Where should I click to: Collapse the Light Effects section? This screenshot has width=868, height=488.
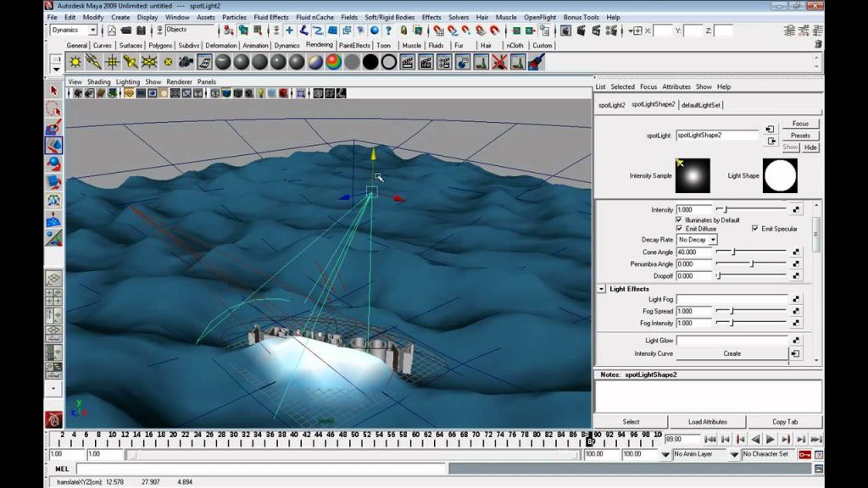[601, 289]
